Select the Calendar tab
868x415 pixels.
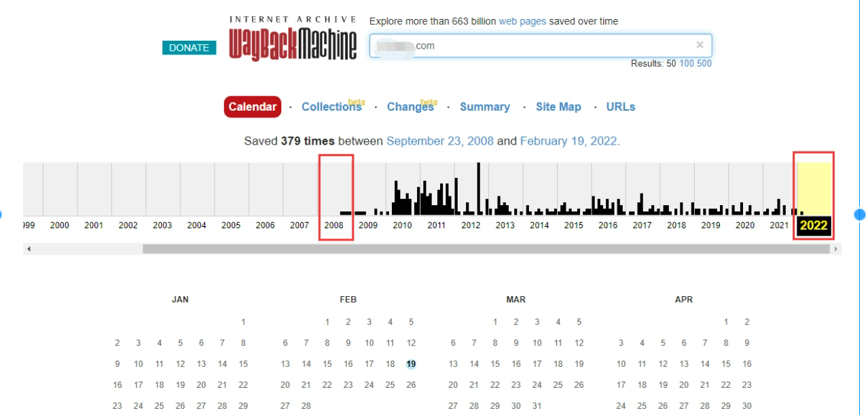pyautogui.click(x=252, y=107)
